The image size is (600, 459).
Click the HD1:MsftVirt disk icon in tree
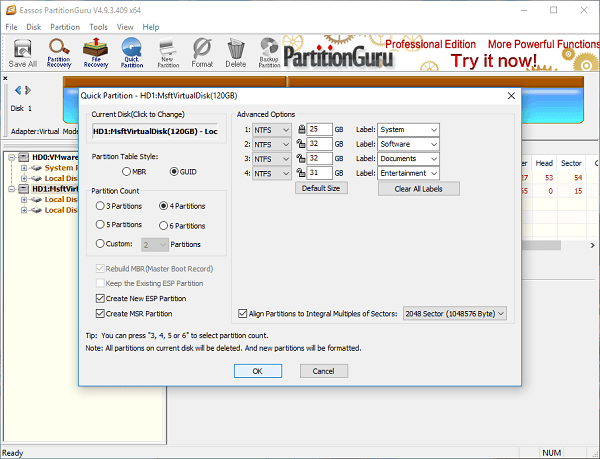pyautogui.click(x=24, y=189)
